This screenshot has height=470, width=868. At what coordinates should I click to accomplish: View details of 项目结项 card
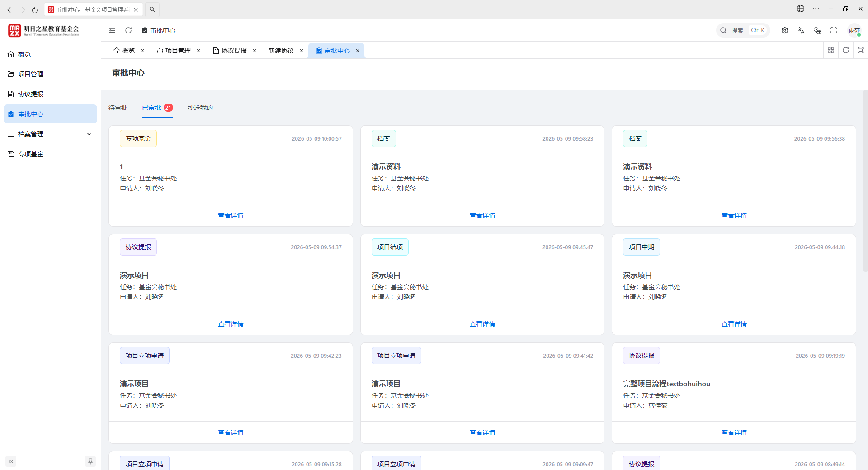coord(482,324)
